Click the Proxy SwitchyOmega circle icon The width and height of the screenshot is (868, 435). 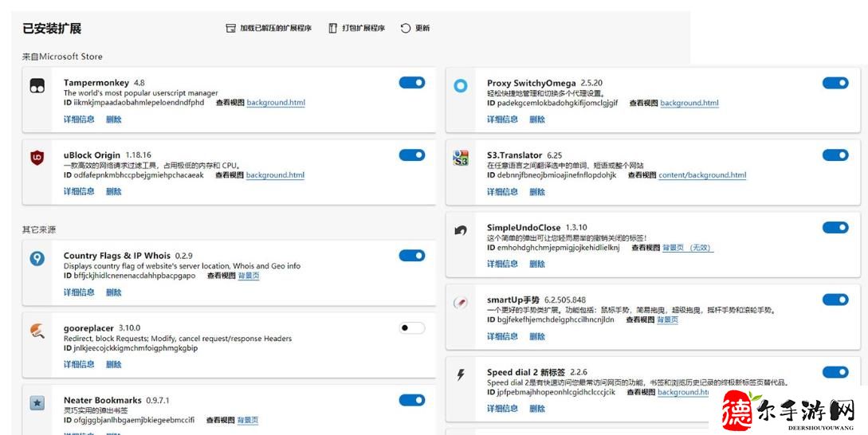pos(461,85)
